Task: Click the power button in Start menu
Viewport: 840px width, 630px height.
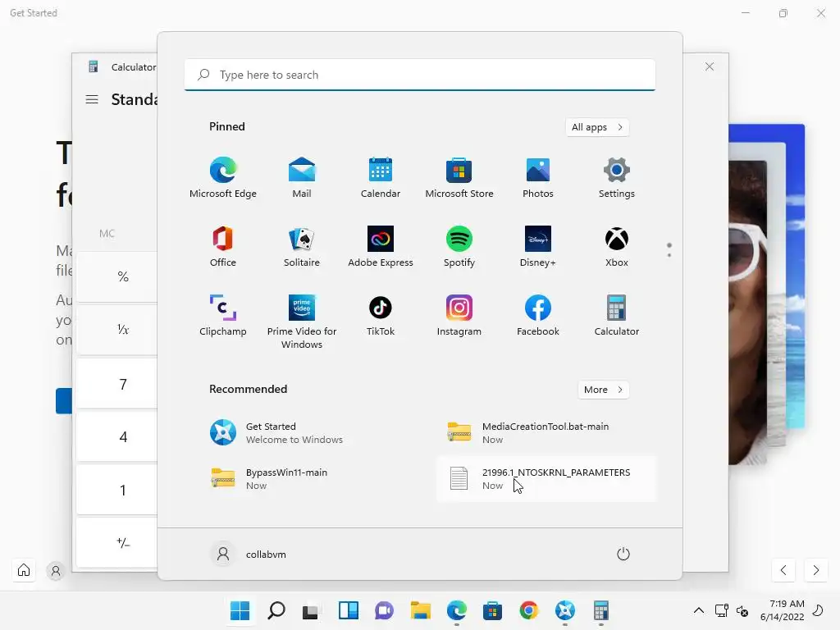Action: point(623,554)
